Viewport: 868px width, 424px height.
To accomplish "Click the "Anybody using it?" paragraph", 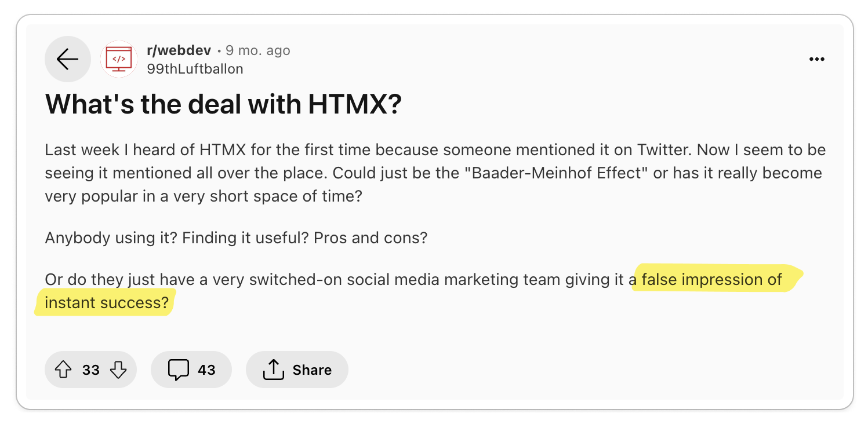I will tap(236, 238).
